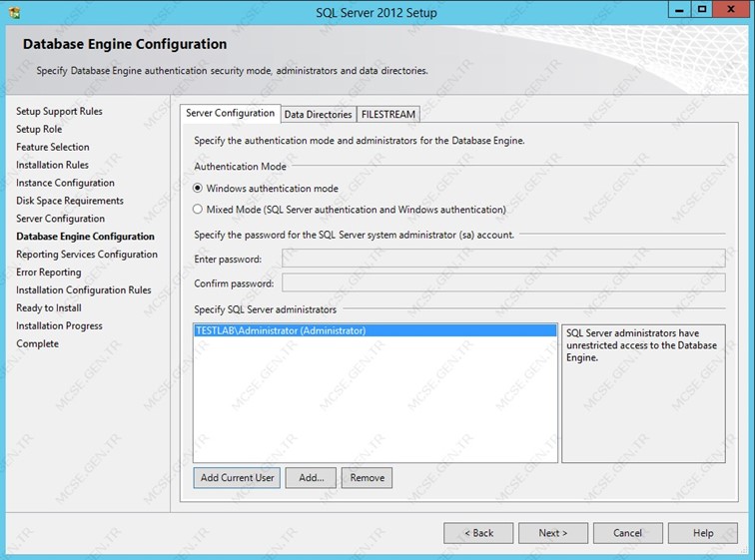Screen dimensions: 755x560
Task: Minimize the SQL Server 2012 Setup window
Action: point(679,10)
